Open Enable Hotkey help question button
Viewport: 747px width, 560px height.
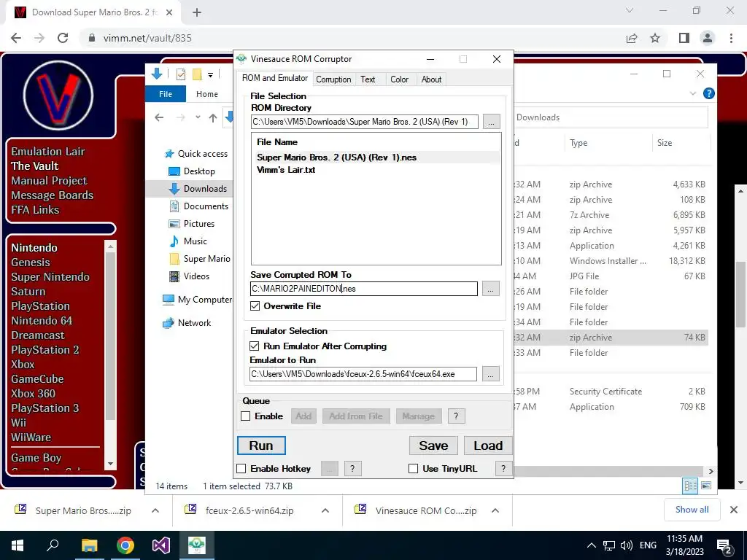(352, 469)
